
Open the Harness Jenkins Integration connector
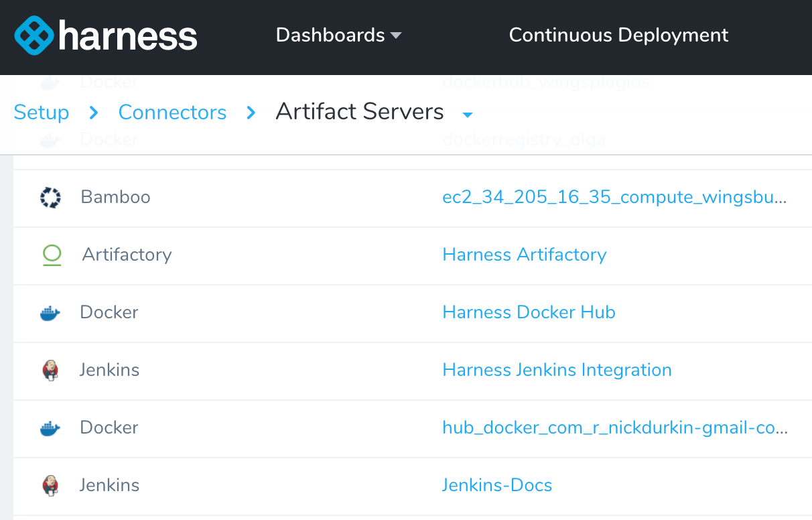(557, 370)
